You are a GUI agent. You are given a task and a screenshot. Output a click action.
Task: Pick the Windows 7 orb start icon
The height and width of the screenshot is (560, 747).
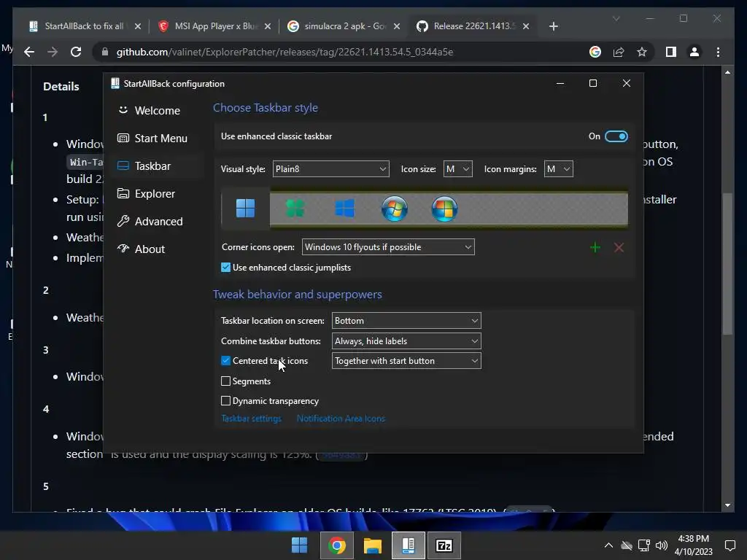click(x=395, y=209)
